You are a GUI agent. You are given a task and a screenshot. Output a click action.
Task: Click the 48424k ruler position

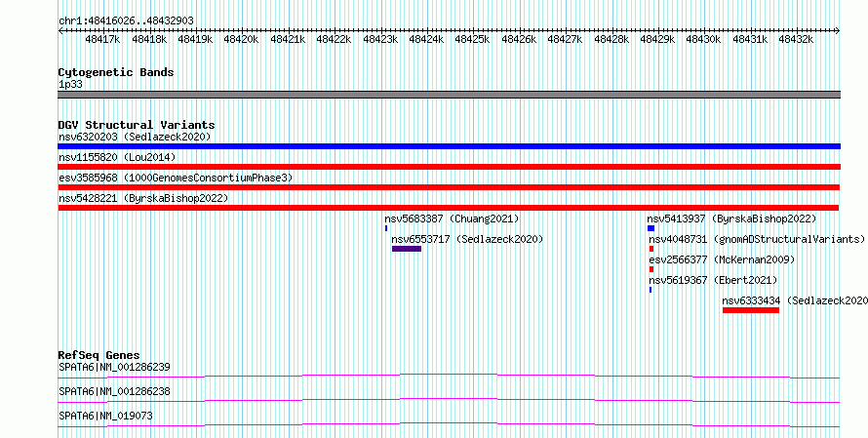click(x=425, y=39)
